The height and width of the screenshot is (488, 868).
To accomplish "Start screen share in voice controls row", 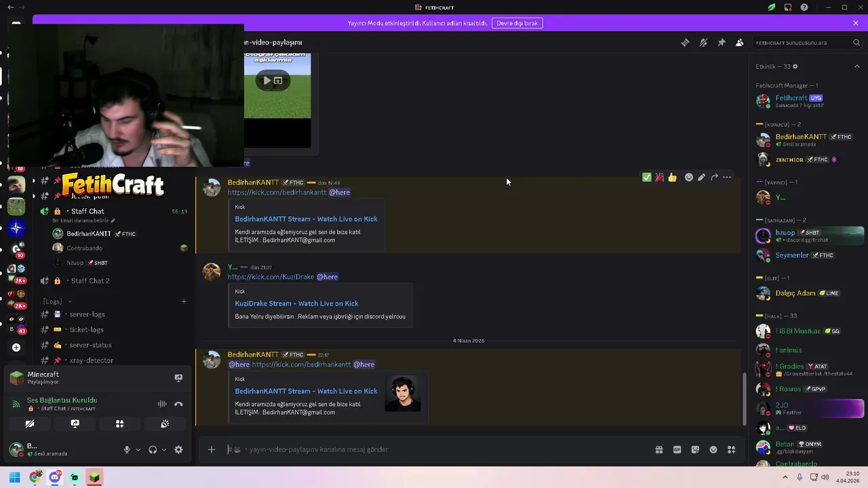I will tap(75, 424).
